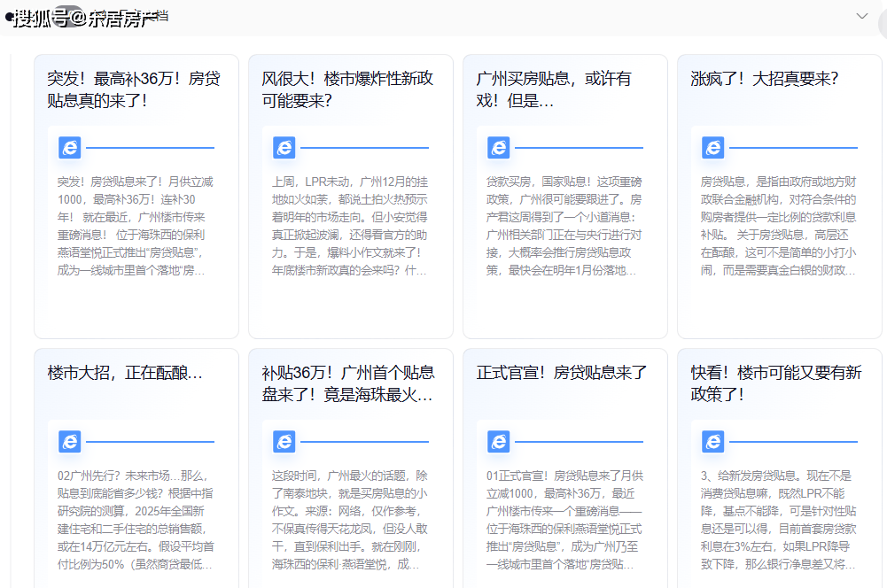Open the '正式官宣！房贷贴息来了' headline
This screenshot has width=887, height=588.
tap(562, 373)
